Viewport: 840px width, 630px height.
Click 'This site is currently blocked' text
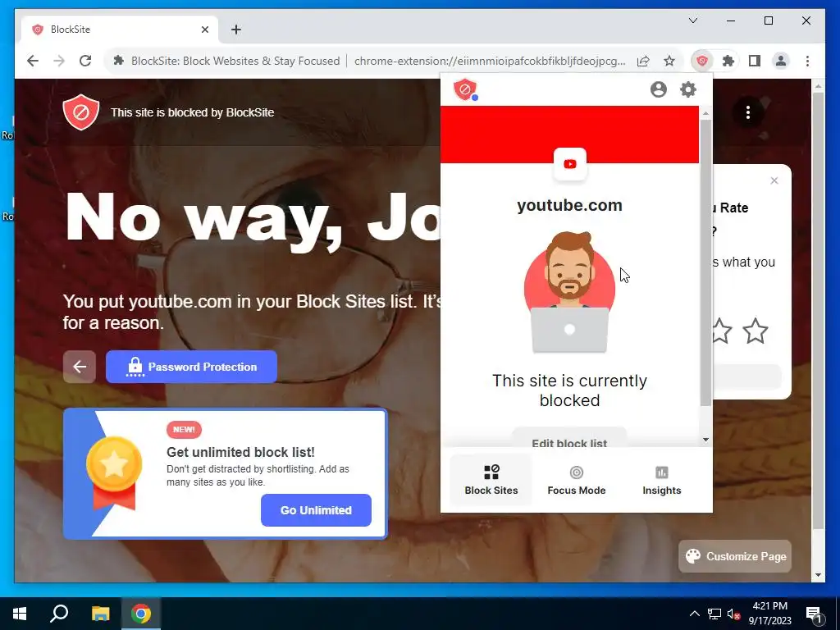pos(569,390)
